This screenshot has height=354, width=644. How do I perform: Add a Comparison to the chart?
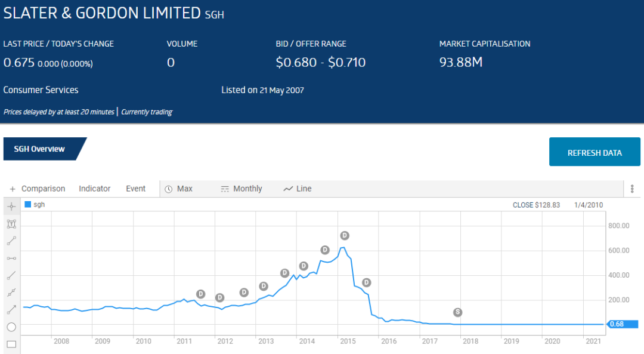tap(37, 189)
